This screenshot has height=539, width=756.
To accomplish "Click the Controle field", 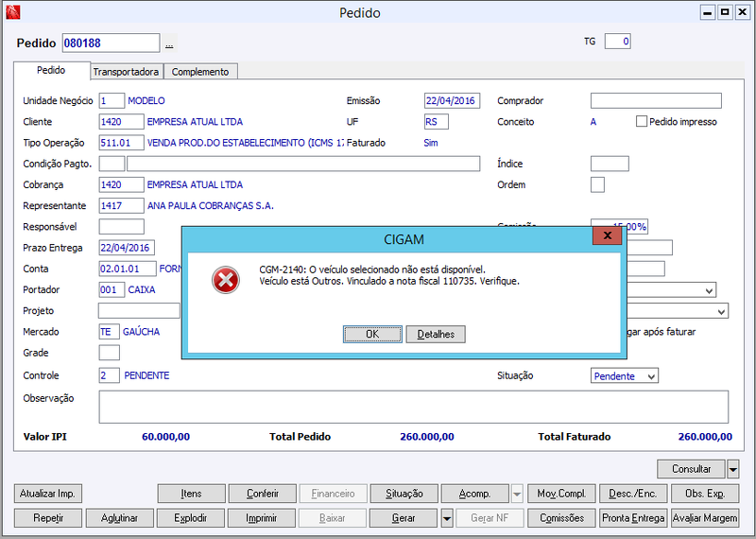I will pyautogui.click(x=110, y=375).
